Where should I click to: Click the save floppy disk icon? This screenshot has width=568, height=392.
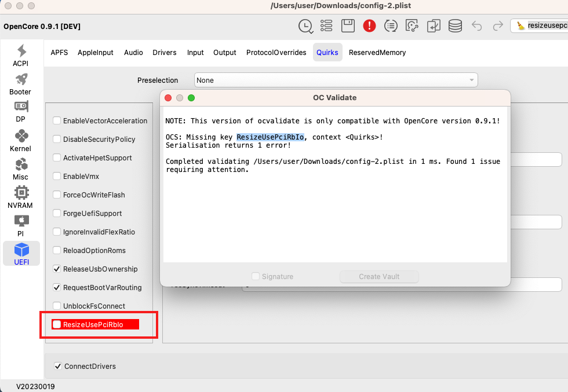348,26
